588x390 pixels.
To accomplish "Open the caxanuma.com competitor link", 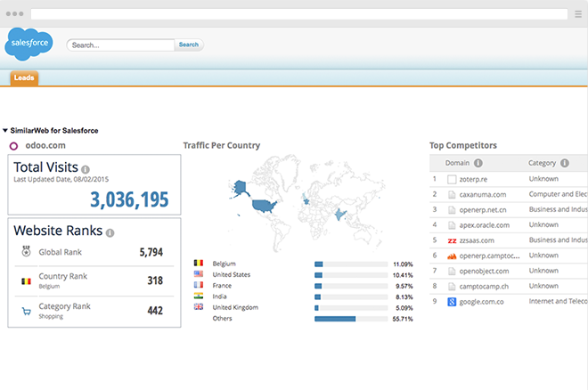I will pyautogui.click(x=483, y=195).
